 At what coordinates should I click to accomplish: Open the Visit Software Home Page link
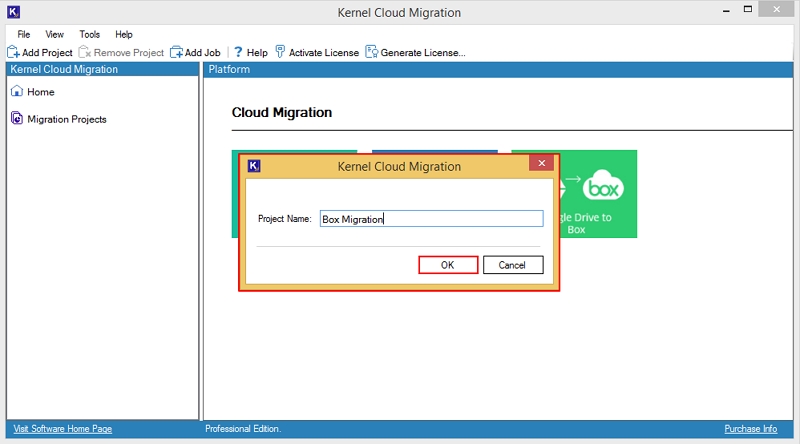coord(62,429)
